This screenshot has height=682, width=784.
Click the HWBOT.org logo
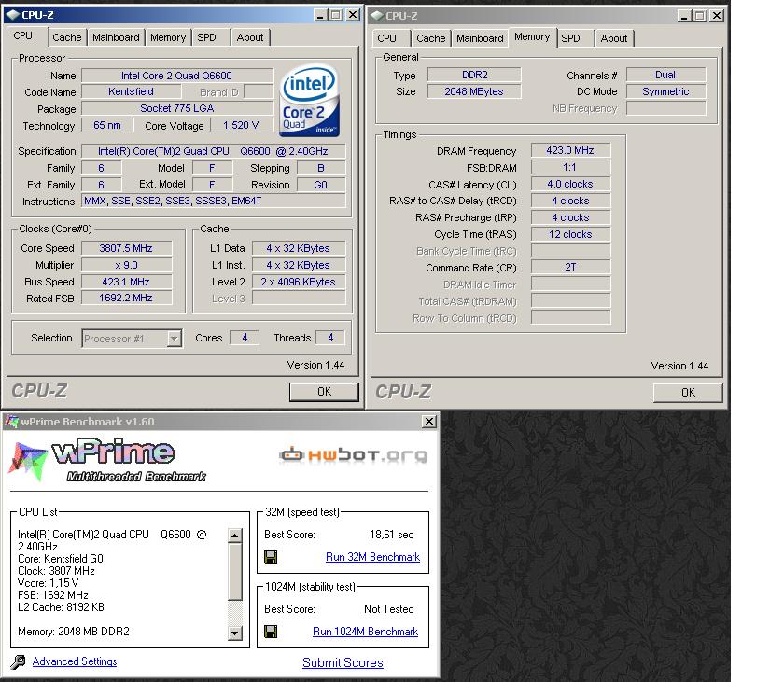(x=354, y=455)
